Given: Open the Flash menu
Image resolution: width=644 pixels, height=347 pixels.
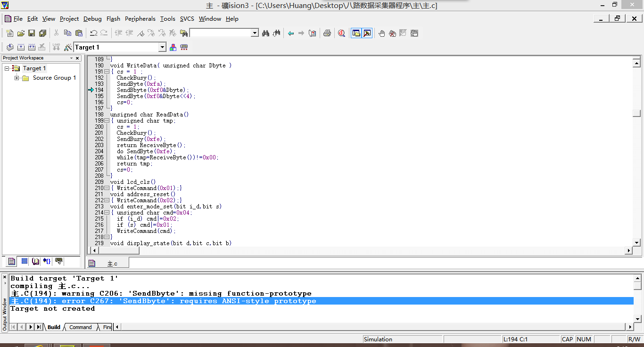Looking at the screenshot, I should 113,19.
